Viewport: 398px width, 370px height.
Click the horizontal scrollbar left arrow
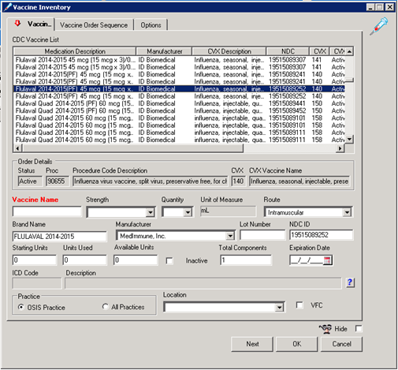pos(18,148)
